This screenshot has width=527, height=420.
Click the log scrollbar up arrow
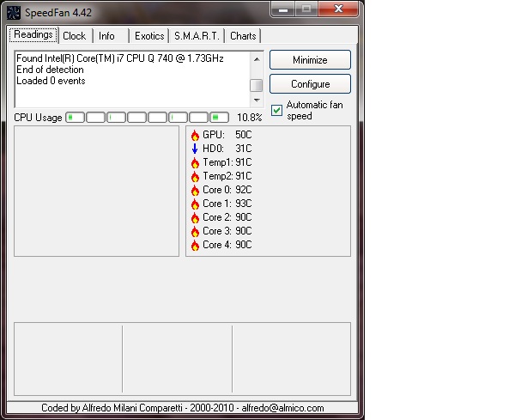coord(257,59)
